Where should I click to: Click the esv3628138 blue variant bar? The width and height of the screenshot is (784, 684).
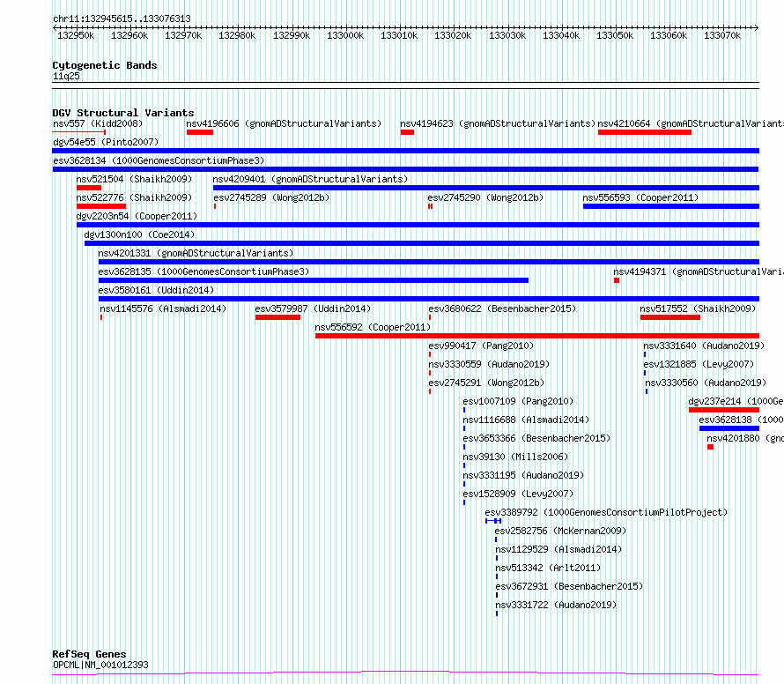click(x=729, y=428)
